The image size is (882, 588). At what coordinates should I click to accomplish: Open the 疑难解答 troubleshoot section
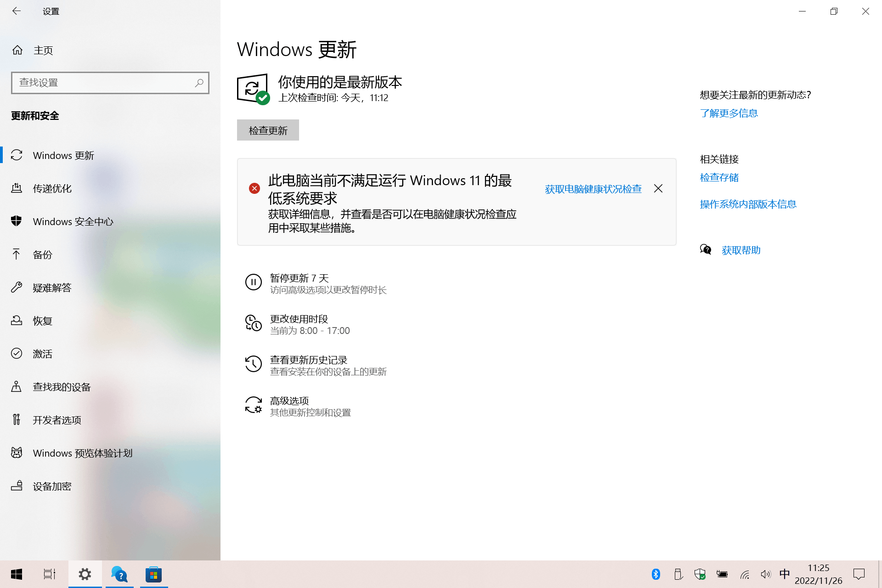(x=52, y=288)
